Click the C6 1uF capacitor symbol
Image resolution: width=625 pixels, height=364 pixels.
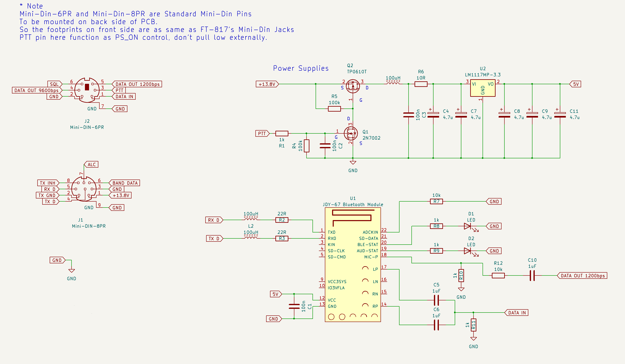tap(436, 325)
